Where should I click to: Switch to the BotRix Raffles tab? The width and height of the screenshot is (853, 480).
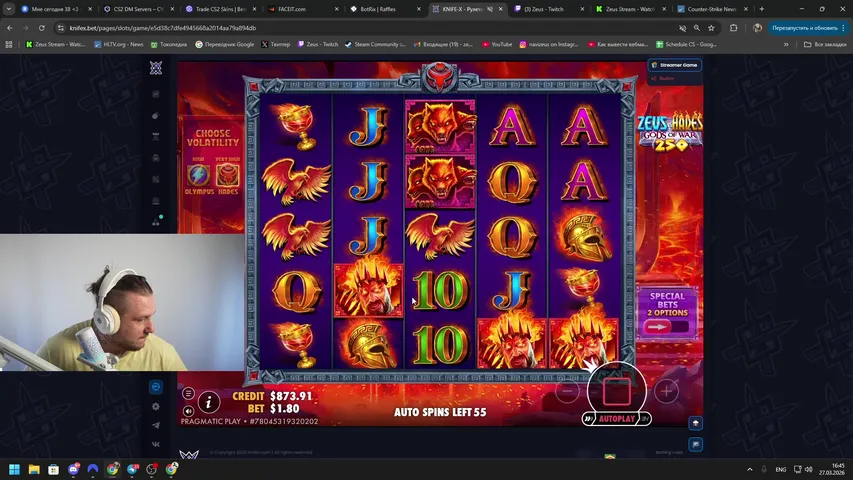pos(385,9)
